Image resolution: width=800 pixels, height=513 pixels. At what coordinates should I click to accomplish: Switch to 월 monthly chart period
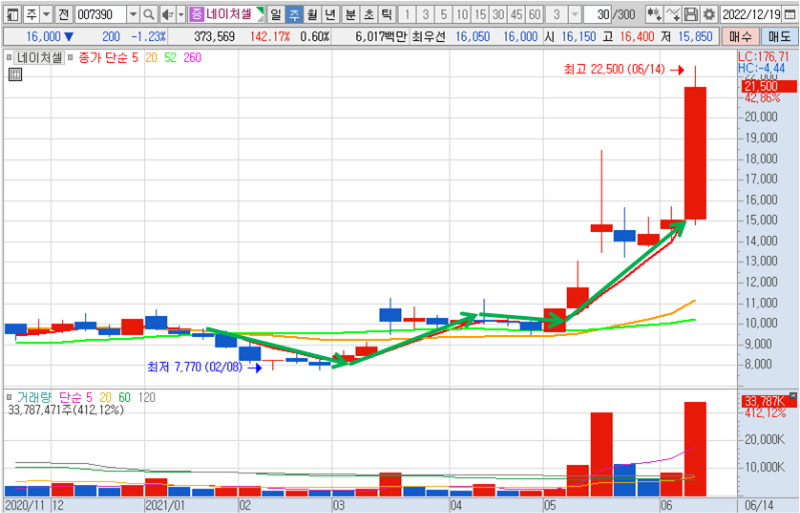tap(312, 14)
